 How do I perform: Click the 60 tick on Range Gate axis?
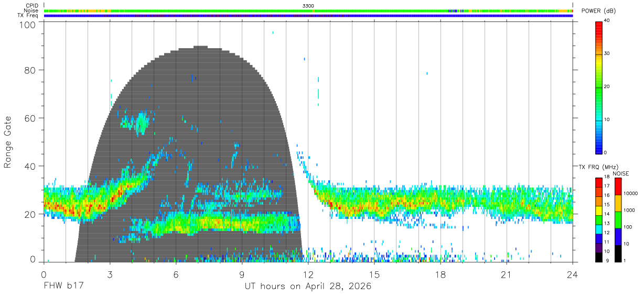[x=30, y=118]
